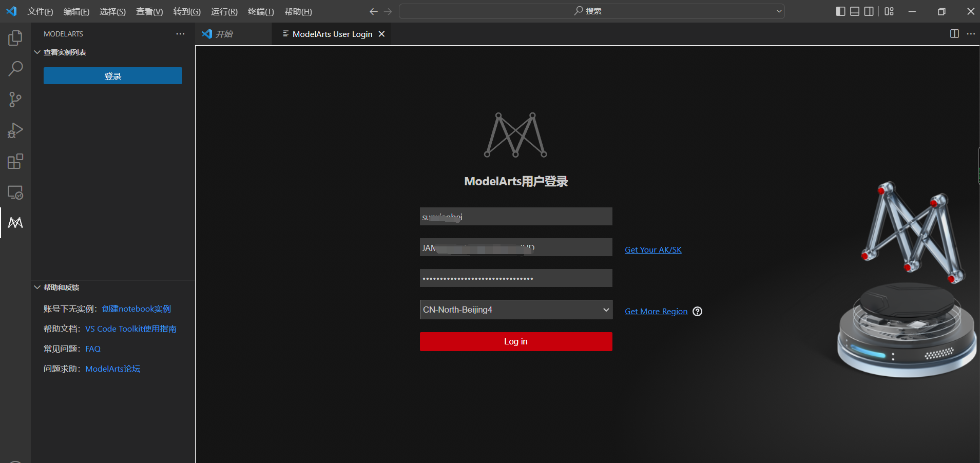Image resolution: width=980 pixels, height=463 pixels.
Task: Switch to the 开始 tab
Action: pyautogui.click(x=234, y=34)
